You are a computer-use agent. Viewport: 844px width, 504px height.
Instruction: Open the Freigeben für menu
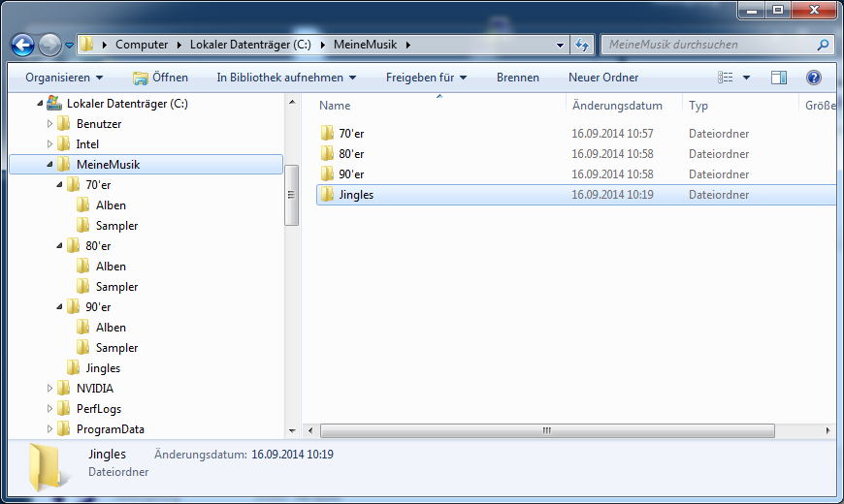click(x=426, y=78)
